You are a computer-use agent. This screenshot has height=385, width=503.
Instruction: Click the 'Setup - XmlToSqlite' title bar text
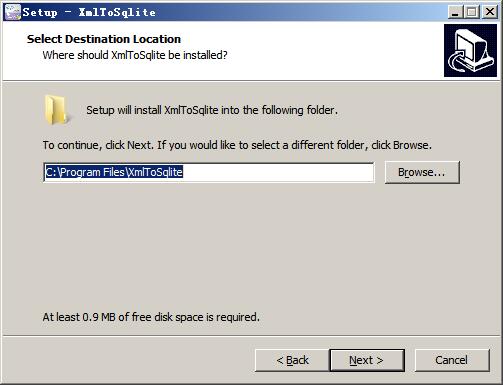(x=89, y=12)
